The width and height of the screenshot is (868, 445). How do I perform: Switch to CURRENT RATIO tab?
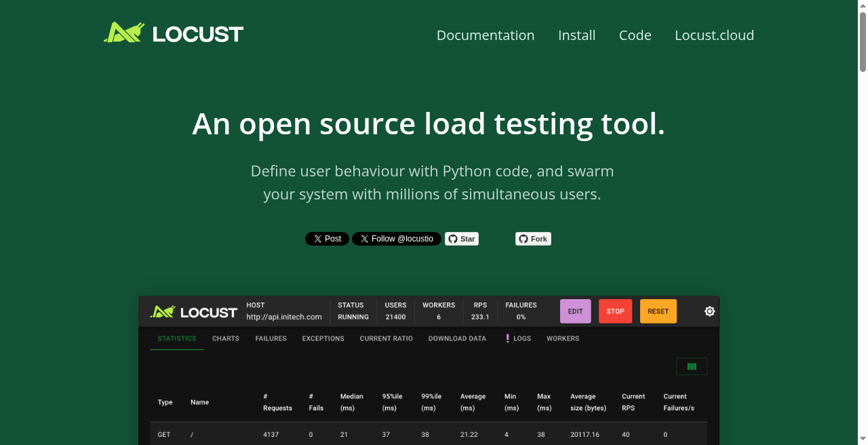tap(387, 338)
